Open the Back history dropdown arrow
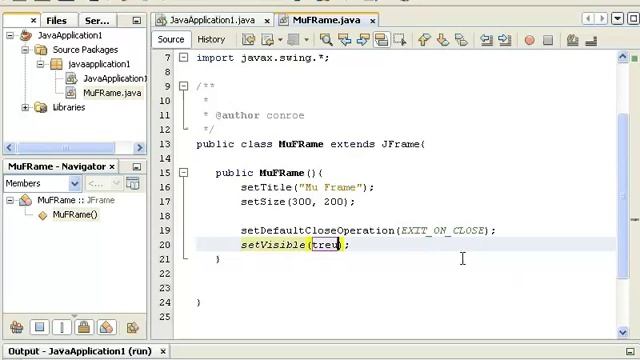This screenshot has width=640, height=360. click(280, 40)
